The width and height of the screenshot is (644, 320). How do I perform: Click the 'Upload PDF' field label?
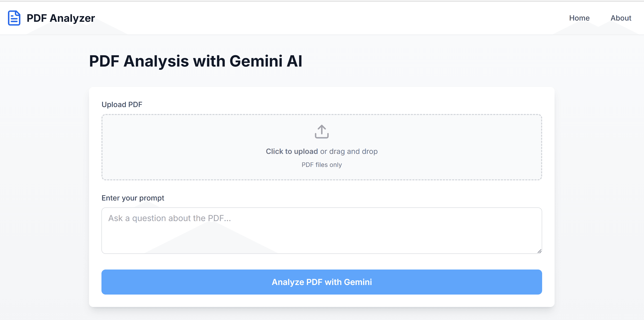(122, 104)
